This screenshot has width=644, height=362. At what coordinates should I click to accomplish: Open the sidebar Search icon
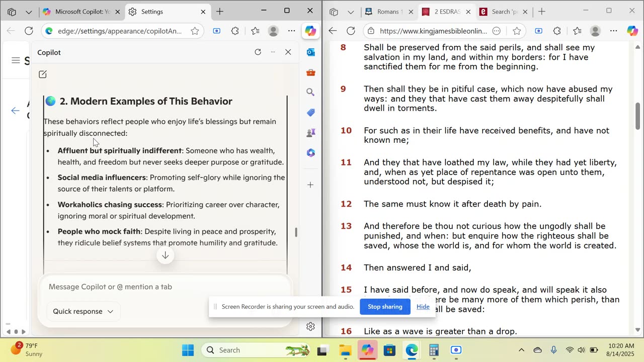pyautogui.click(x=310, y=92)
